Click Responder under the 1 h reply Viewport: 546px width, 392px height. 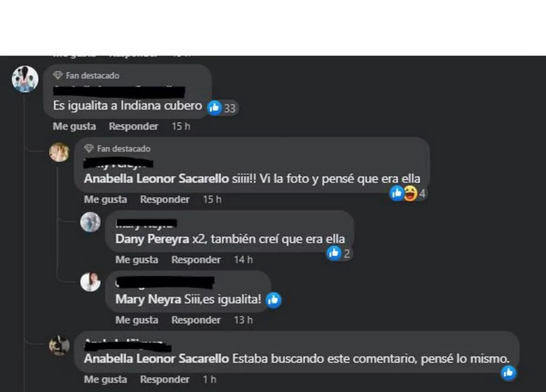pos(165,379)
